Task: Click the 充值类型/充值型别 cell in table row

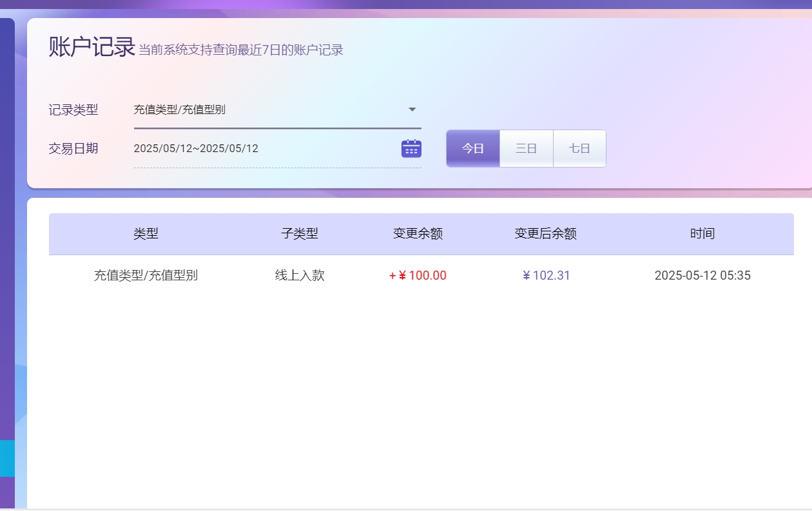Action: point(146,276)
